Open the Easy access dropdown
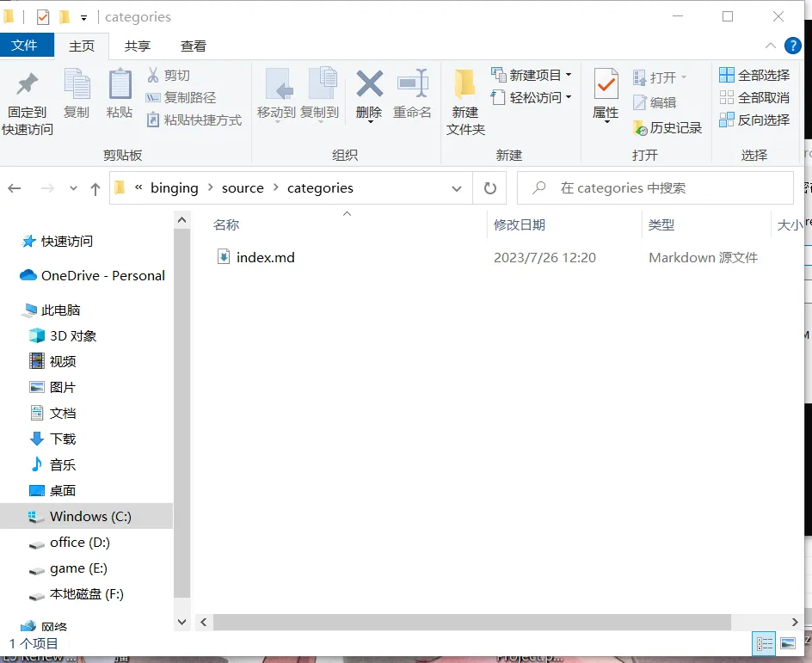The height and width of the screenshot is (663, 812). tap(531, 97)
